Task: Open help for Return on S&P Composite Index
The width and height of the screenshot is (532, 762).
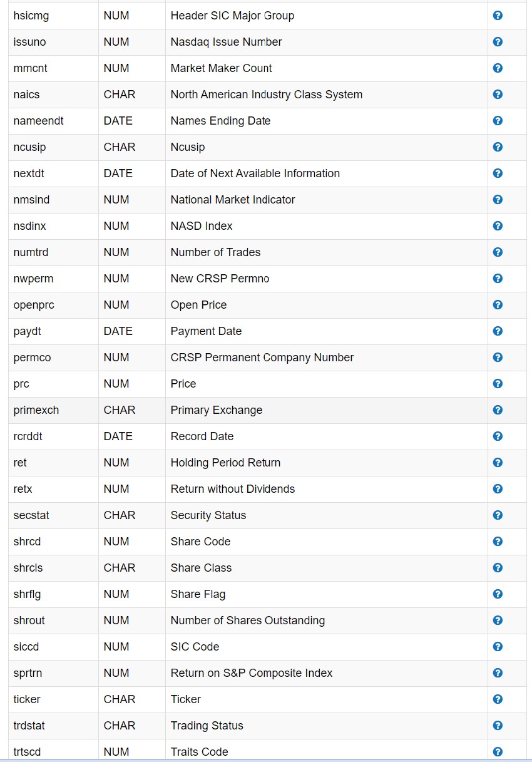Action: [498, 673]
